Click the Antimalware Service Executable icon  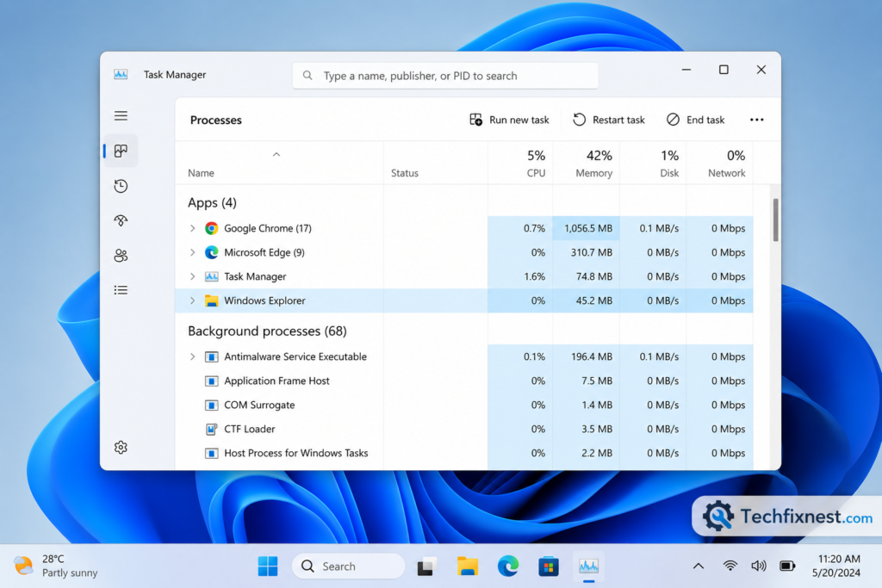click(212, 357)
